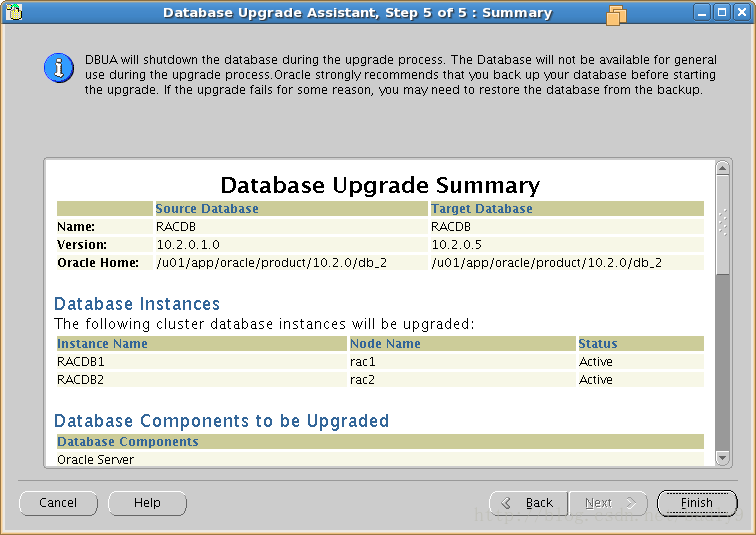
Task: Click the Version: row label
Action: coord(82,245)
